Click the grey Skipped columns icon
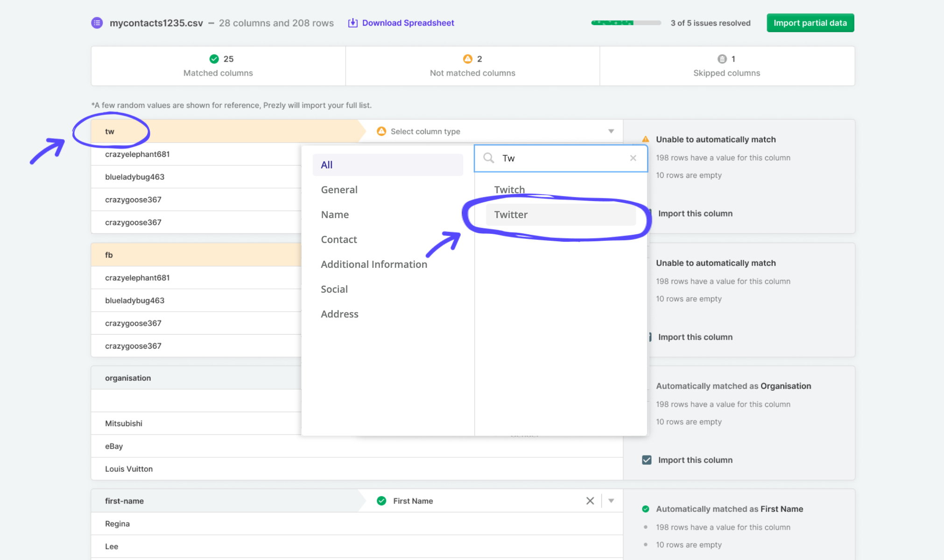 [x=722, y=59]
